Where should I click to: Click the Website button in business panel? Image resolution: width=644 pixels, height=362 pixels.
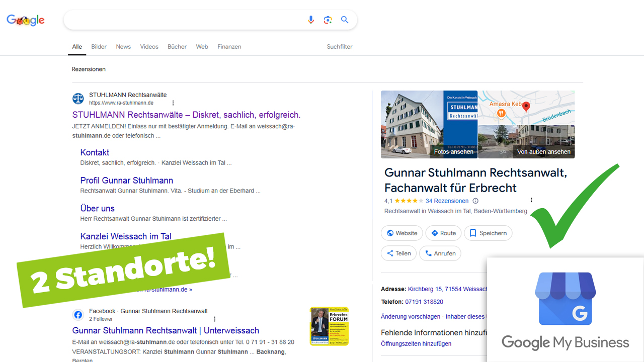click(401, 233)
